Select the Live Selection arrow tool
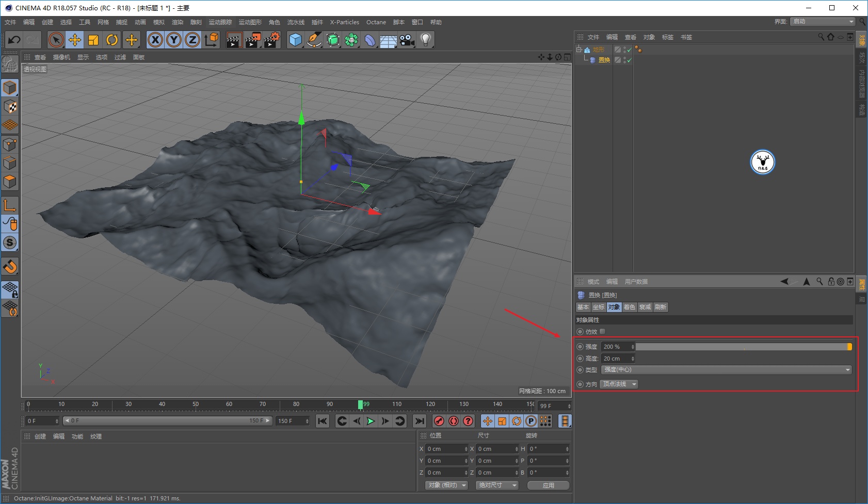 click(x=56, y=40)
